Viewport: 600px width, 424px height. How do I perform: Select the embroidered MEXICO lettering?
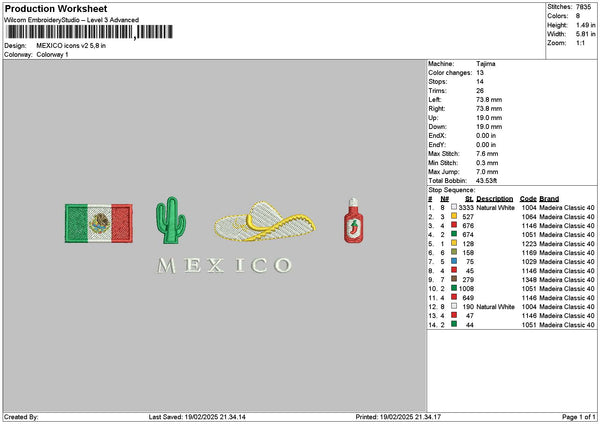coord(225,265)
